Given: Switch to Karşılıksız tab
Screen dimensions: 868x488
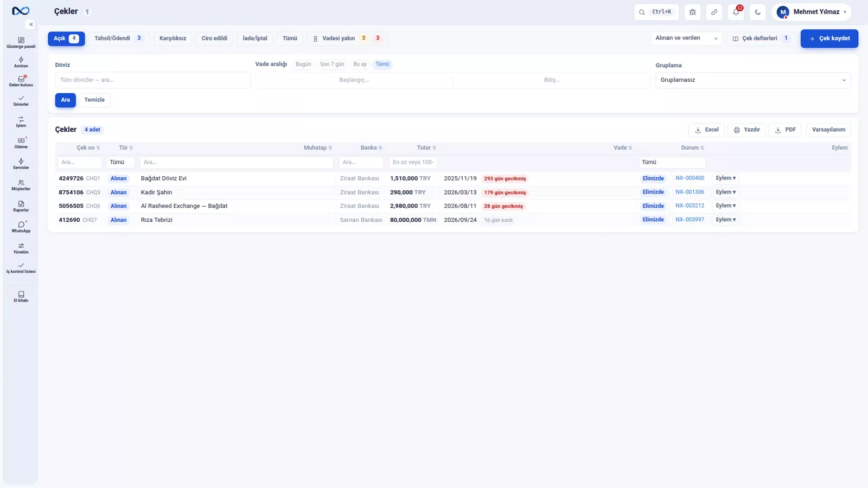Looking at the screenshot, I should coord(173,38).
